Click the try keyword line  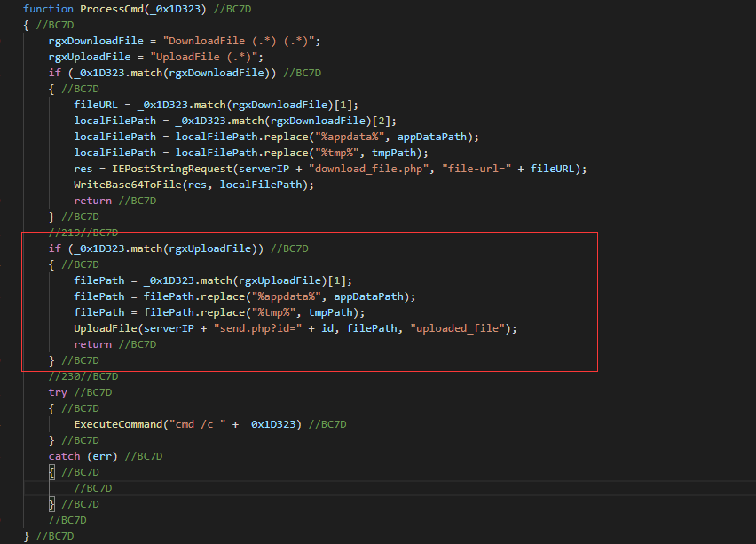[x=80, y=392]
